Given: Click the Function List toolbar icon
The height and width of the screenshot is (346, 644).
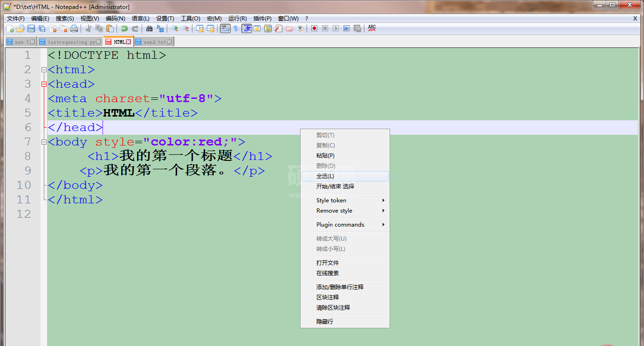Looking at the screenshot, I should (279, 28).
